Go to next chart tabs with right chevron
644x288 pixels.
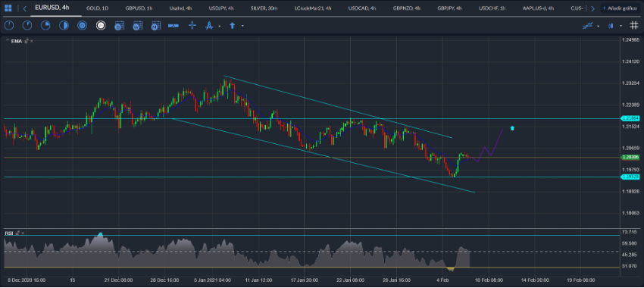pos(592,8)
